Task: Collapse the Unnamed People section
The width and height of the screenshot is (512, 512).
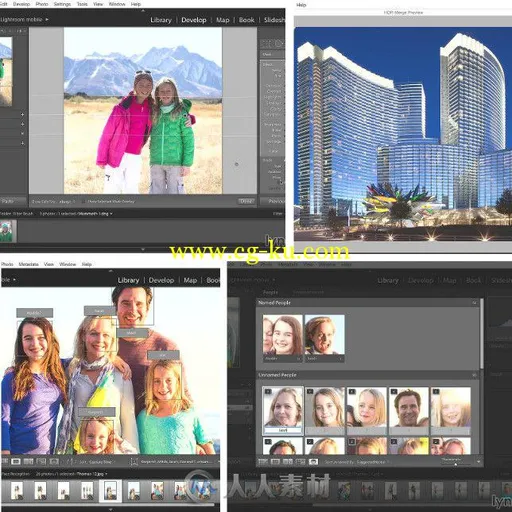Action: pyautogui.click(x=474, y=375)
